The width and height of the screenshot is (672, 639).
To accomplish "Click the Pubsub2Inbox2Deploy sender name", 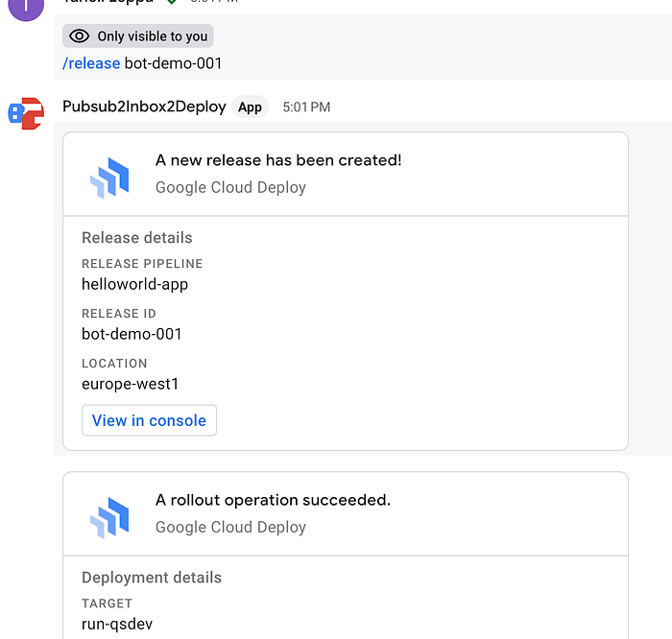I will click(x=144, y=106).
